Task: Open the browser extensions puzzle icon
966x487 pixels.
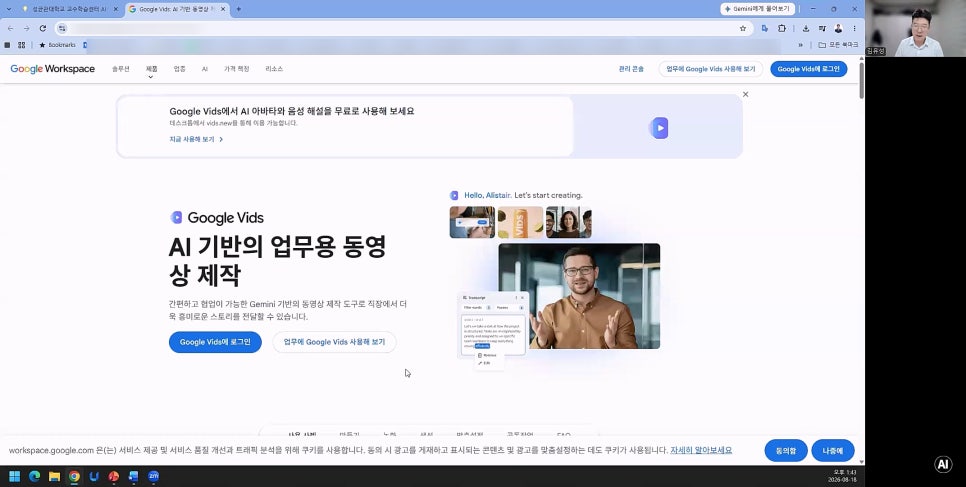Action: pos(782,28)
